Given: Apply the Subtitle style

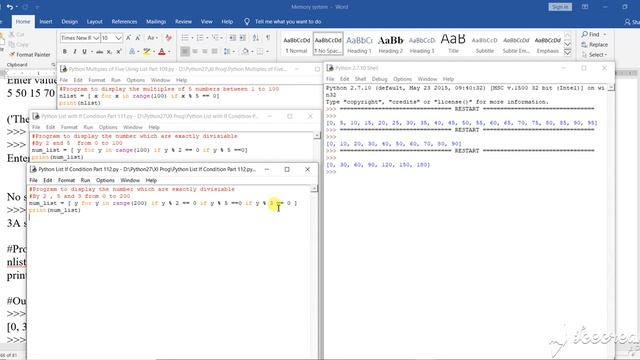Looking at the screenshot, I should [484, 44].
